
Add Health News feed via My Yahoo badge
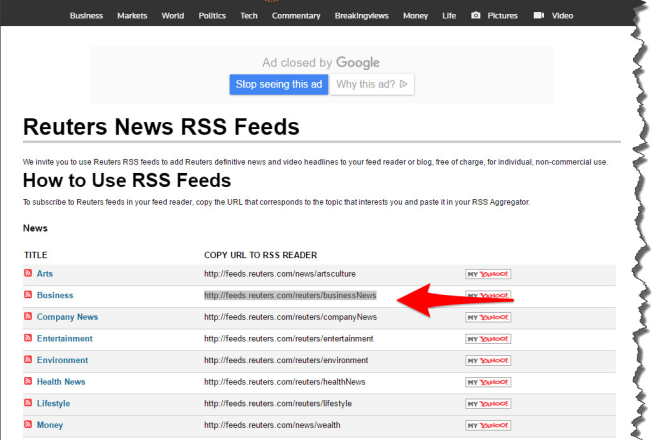(x=488, y=382)
